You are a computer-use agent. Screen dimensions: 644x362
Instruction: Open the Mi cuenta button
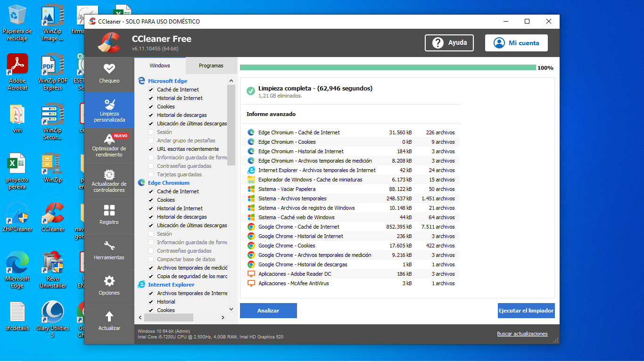516,43
